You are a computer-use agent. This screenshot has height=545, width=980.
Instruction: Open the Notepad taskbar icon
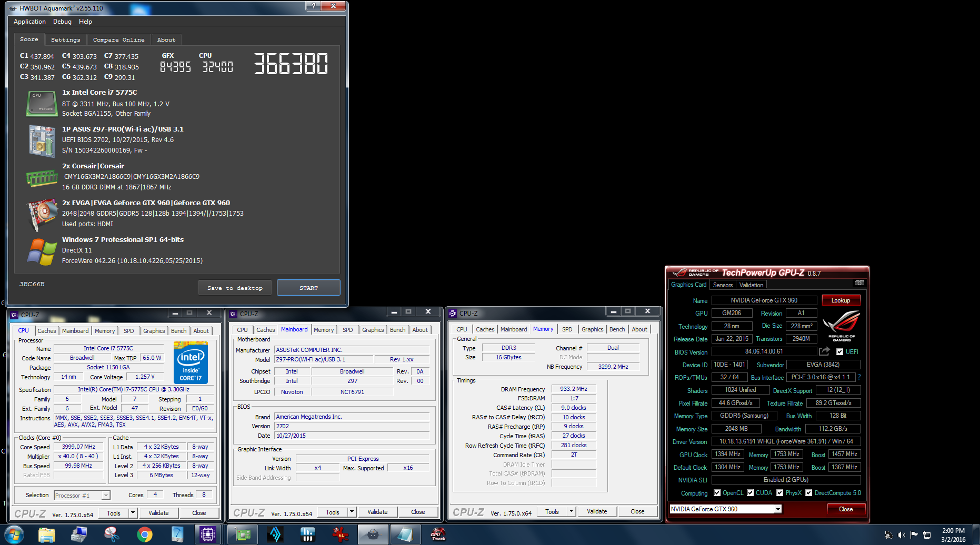405,534
